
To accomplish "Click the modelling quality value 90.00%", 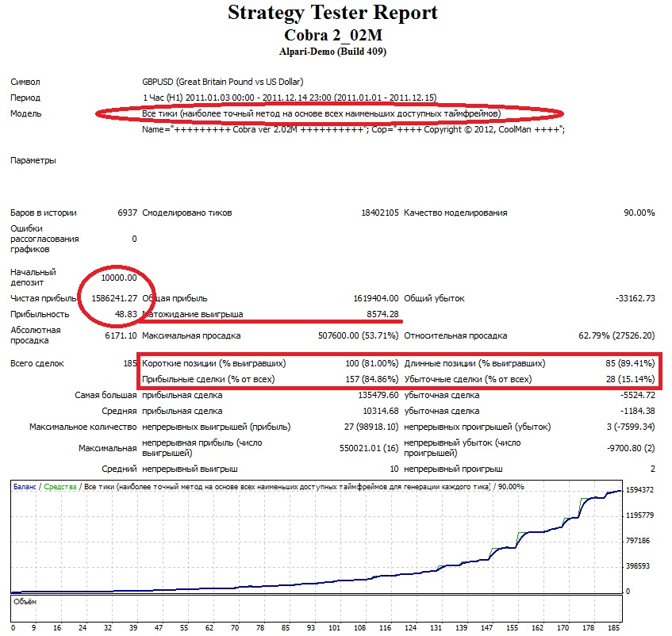I will coord(639,213).
